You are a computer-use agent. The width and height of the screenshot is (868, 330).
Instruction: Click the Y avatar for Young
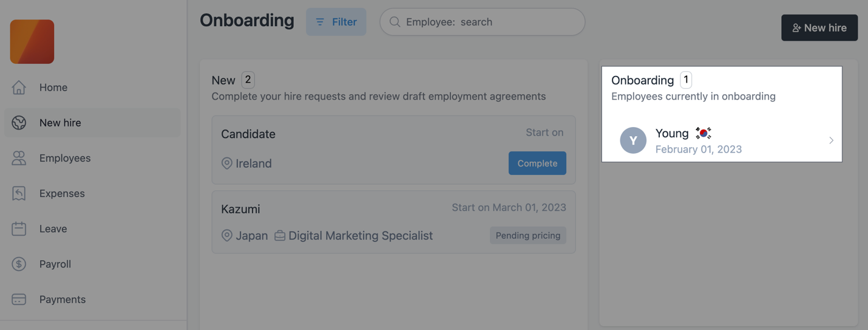click(x=633, y=140)
